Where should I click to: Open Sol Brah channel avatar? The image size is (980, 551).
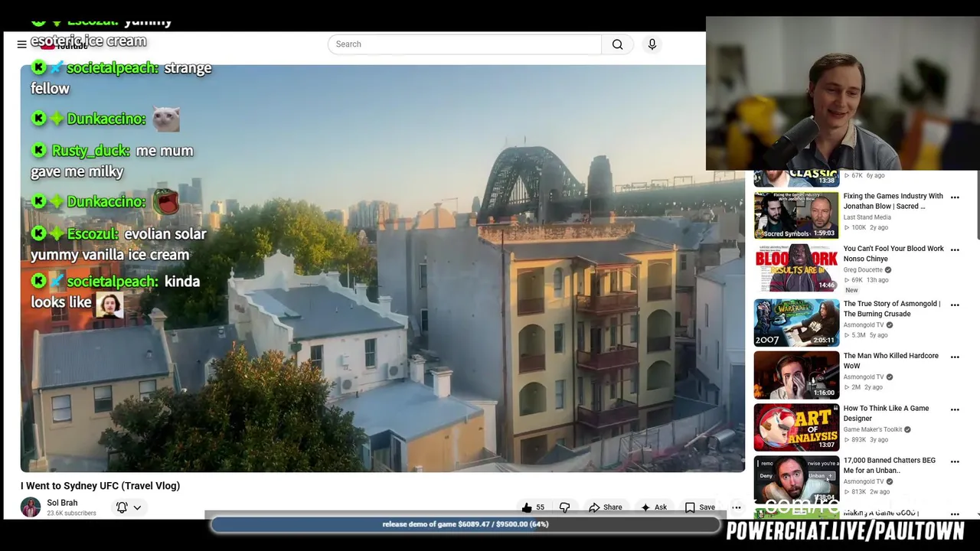[x=31, y=507]
